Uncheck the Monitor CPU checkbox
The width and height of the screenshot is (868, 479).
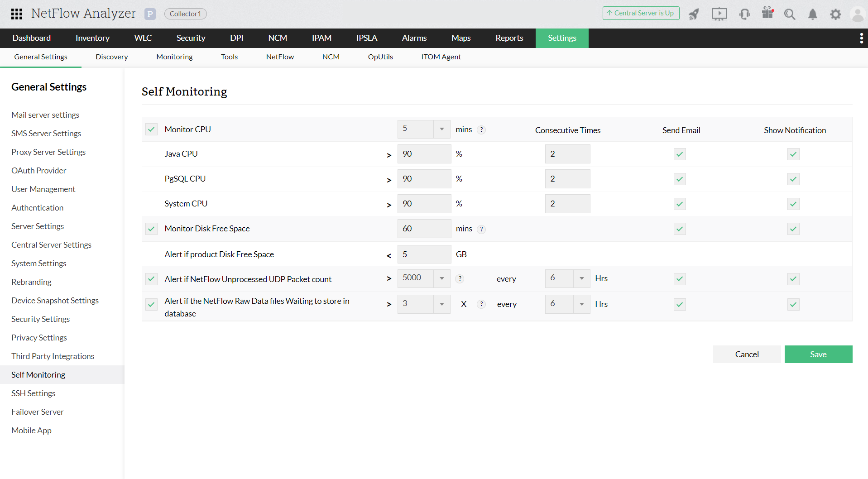point(151,129)
